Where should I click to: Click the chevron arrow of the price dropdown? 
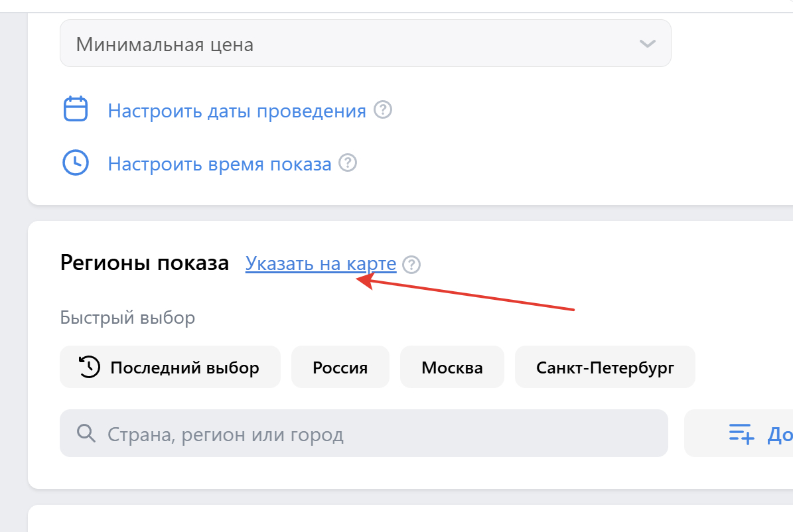[646, 44]
